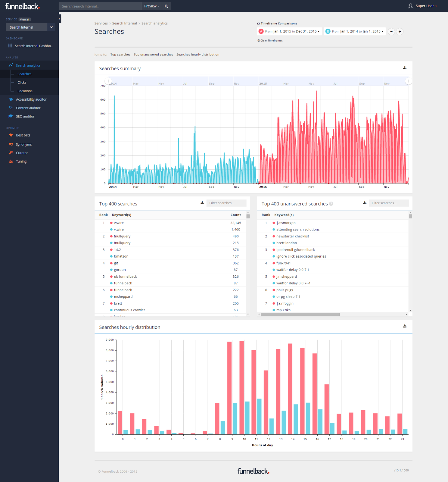Go to Search Internal breadcrumb

(x=124, y=23)
